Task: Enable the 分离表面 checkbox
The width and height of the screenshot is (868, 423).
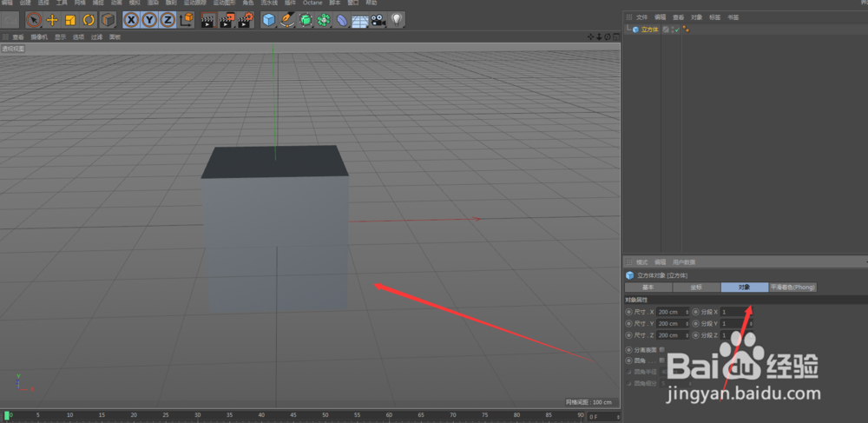Action: pos(661,349)
